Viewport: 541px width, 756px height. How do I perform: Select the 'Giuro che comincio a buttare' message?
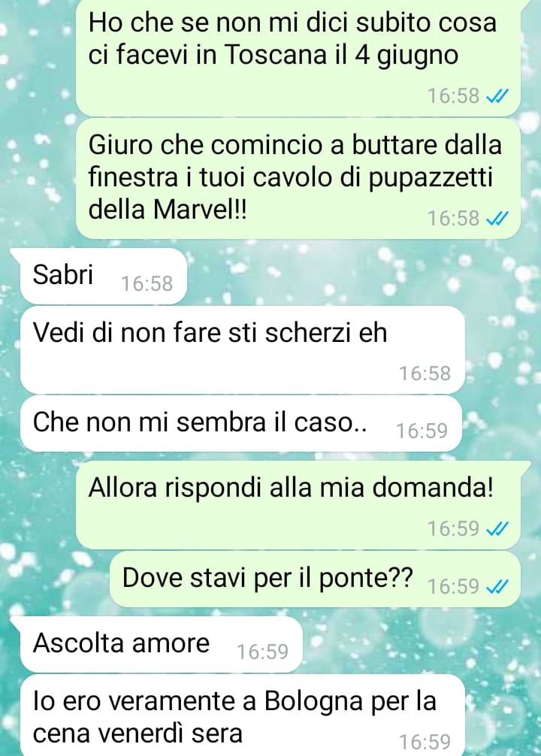click(298, 179)
